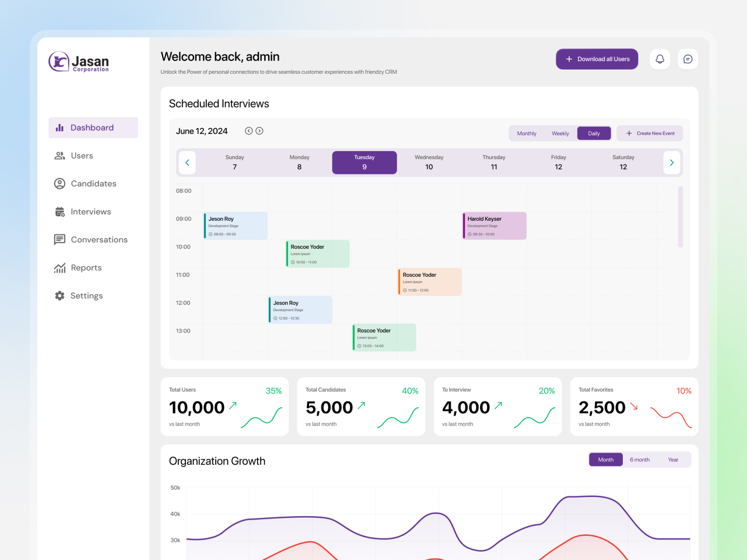The width and height of the screenshot is (747, 560).
Task: Click the To Interview upward trend arrow
Action: [x=498, y=406]
